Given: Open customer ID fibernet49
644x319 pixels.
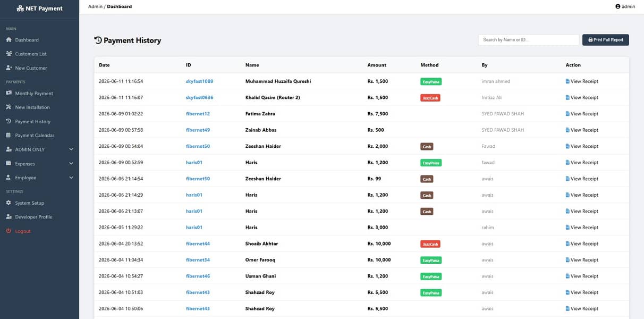Looking at the screenshot, I should click(198, 130).
